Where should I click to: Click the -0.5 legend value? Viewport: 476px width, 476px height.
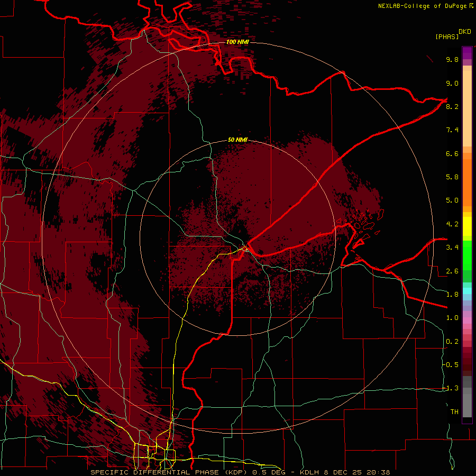(x=451, y=365)
